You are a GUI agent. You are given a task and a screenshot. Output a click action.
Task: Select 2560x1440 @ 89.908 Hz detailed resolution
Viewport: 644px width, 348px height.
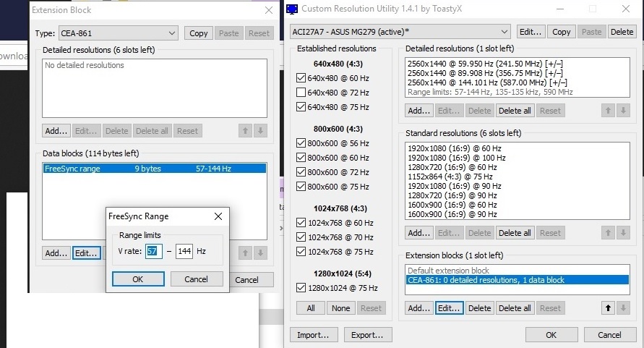485,73
